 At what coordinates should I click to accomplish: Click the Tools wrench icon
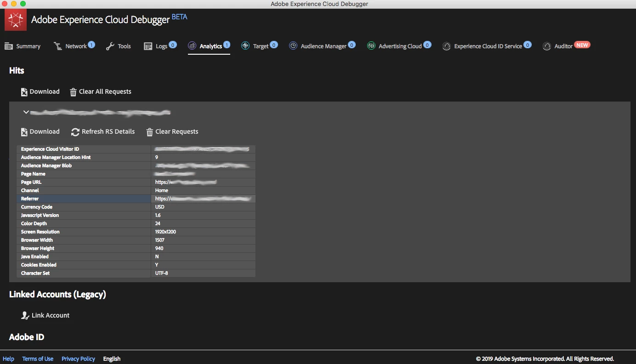tap(110, 46)
